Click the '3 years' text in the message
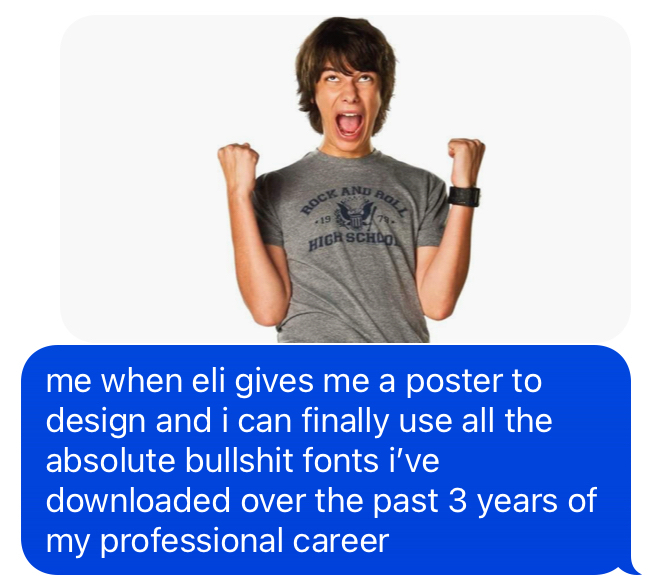The height and width of the screenshot is (581, 671). tap(503, 501)
